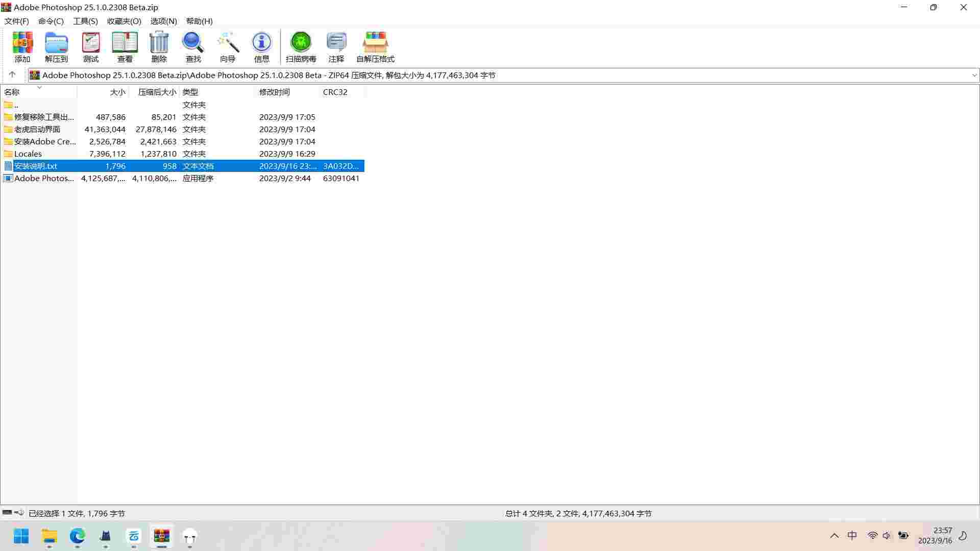Click the drive icon in status bar
The width and height of the screenshot is (980, 551).
pyautogui.click(x=7, y=513)
